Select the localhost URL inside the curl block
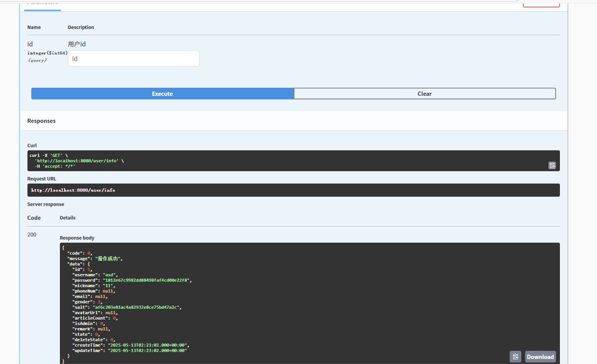 coord(77,161)
